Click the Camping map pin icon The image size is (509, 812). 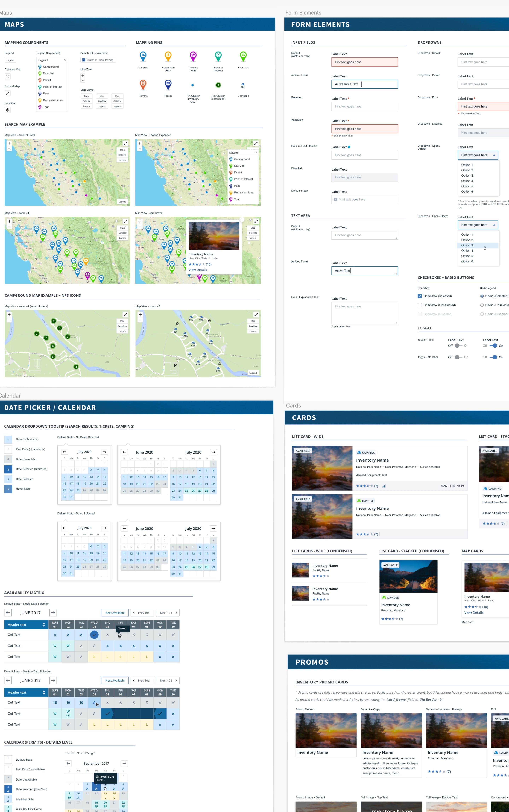click(143, 56)
